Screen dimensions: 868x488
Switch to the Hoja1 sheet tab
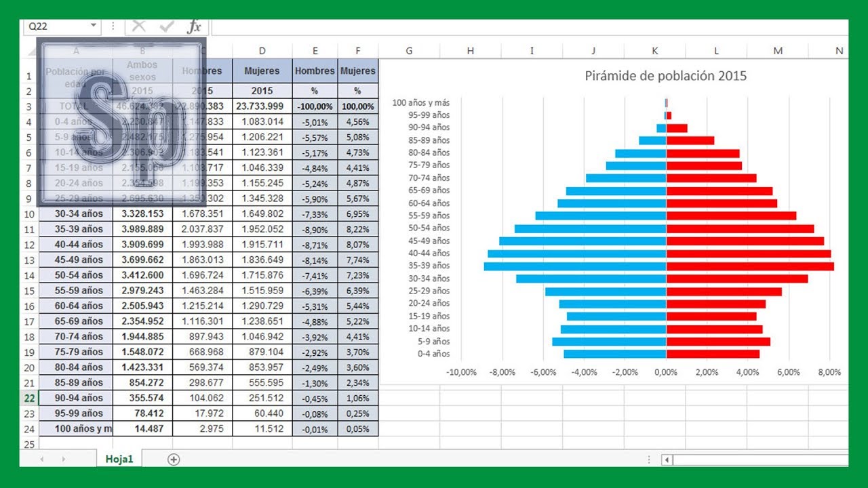point(119,460)
